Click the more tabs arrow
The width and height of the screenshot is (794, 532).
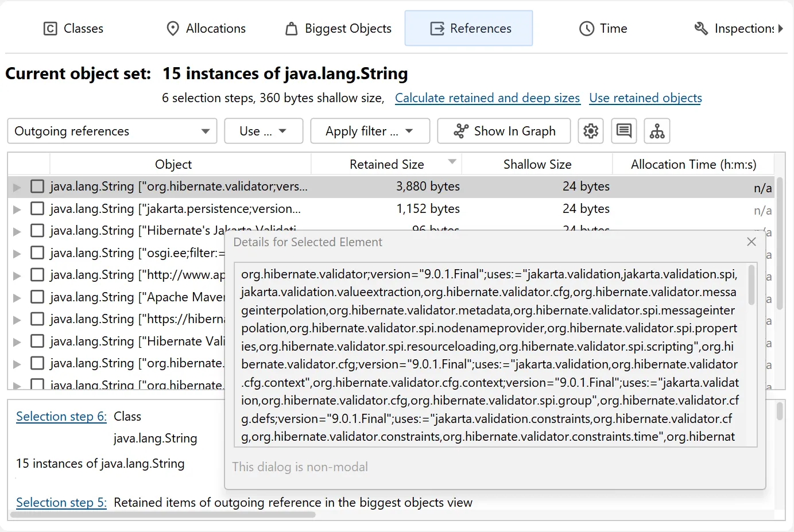[781, 28]
